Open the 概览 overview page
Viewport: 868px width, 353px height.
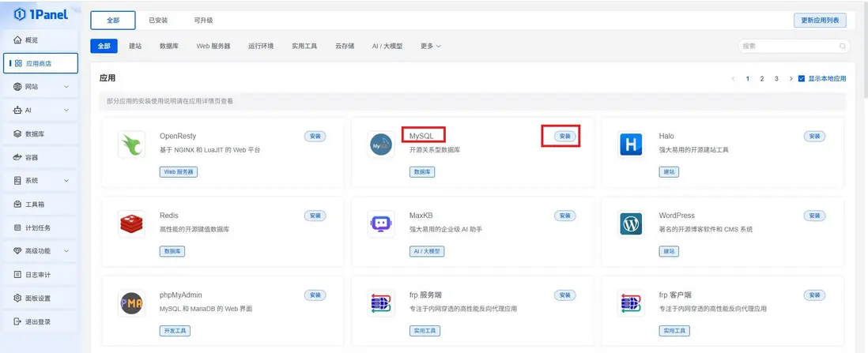pos(40,40)
